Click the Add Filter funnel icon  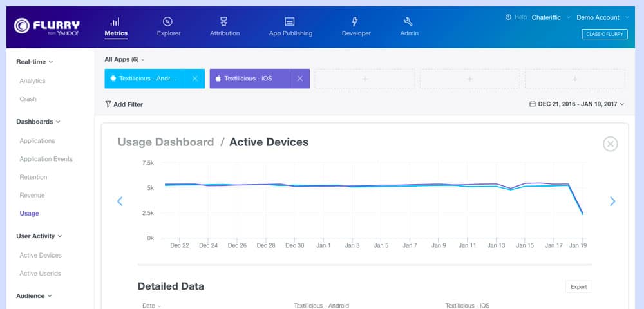click(x=108, y=104)
